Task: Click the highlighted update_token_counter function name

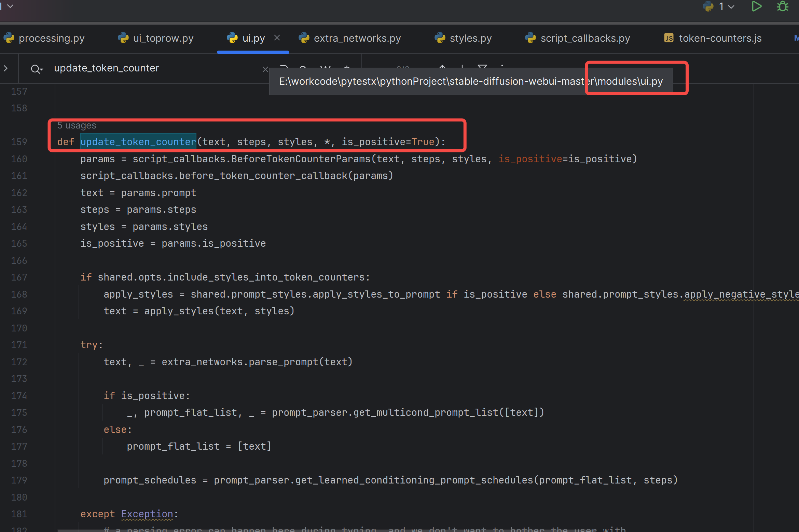Action: click(x=138, y=142)
